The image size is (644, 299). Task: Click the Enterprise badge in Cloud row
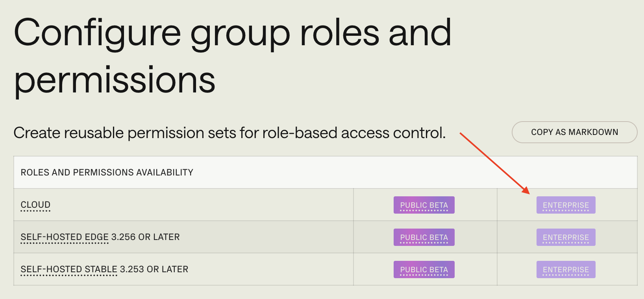pos(566,205)
